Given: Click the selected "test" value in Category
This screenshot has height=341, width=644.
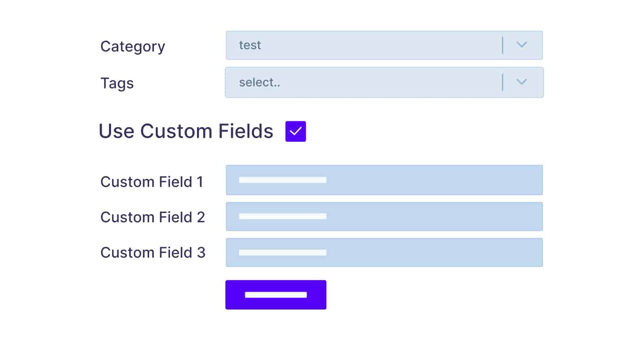Looking at the screenshot, I should 250,45.
